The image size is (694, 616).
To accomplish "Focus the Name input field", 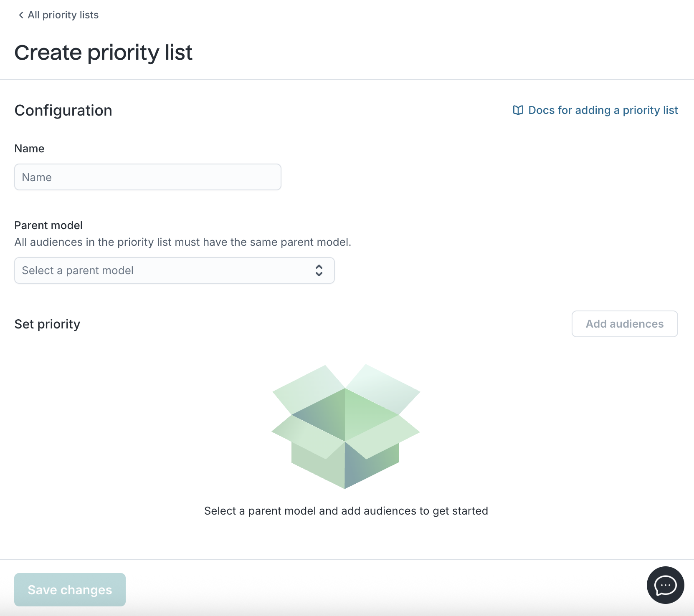I will point(147,177).
